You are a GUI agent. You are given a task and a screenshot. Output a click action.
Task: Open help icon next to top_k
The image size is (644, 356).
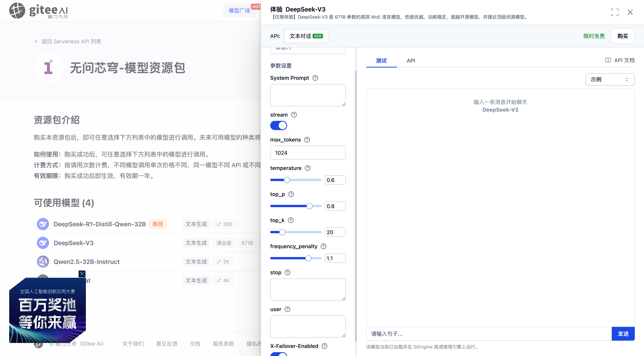pos(291,220)
